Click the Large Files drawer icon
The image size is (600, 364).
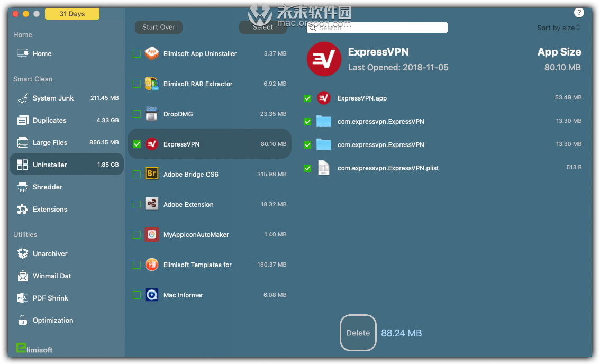[23, 143]
